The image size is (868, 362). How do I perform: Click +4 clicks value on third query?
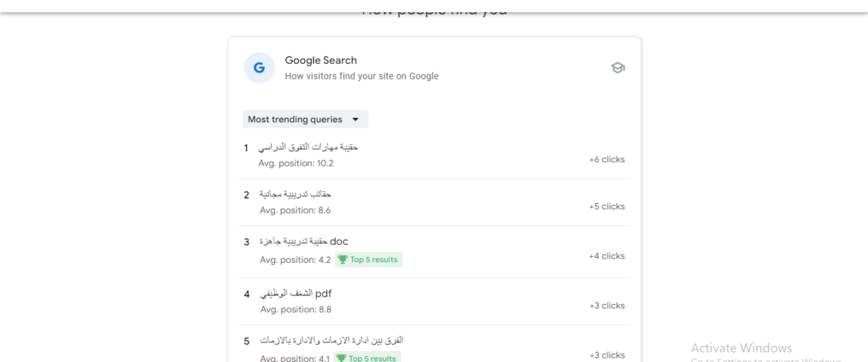point(607,256)
